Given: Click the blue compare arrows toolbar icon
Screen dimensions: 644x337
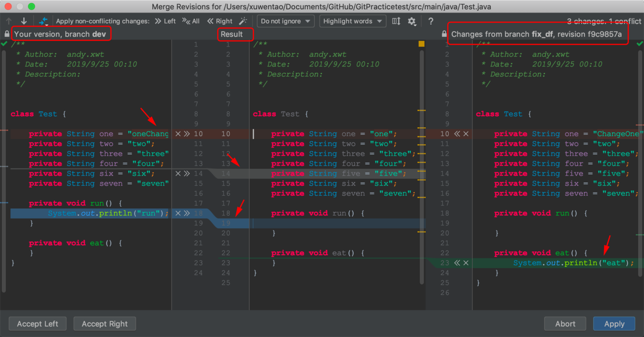Looking at the screenshot, I should click(x=43, y=21).
